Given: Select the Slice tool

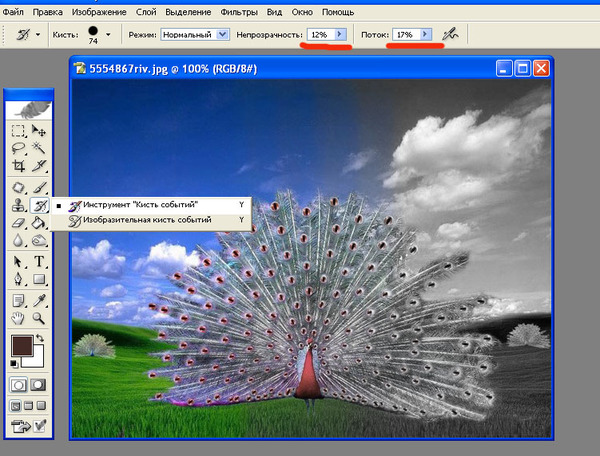Looking at the screenshot, I should tap(39, 166).
